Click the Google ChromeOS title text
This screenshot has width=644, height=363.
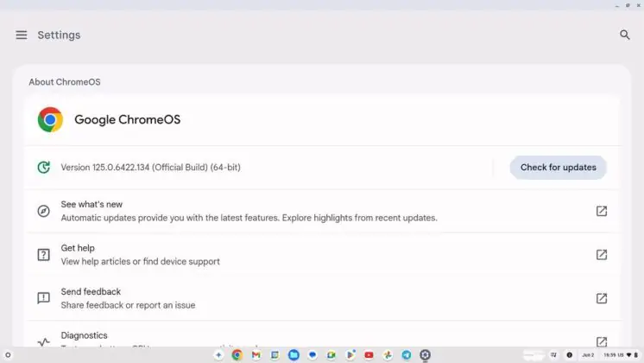pos(127,119)
